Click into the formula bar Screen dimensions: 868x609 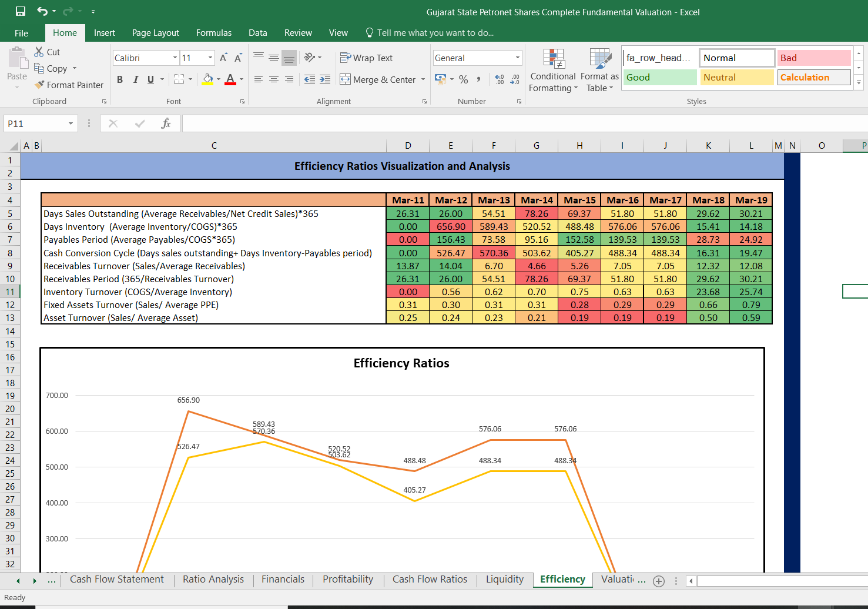point(524,123)
